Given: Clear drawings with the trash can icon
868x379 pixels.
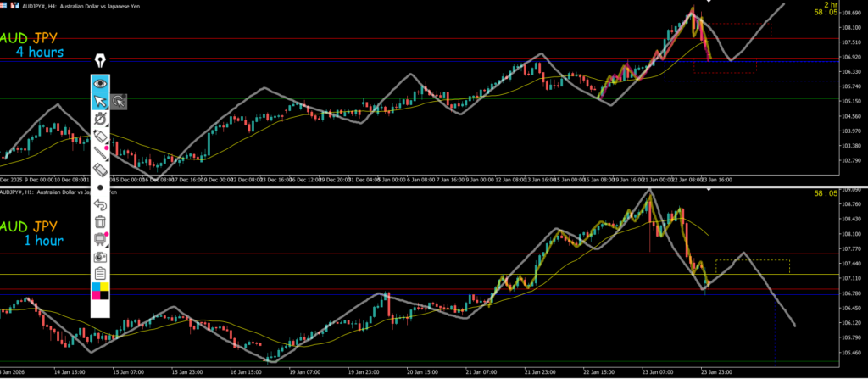Looking at the screenshot, I should [100, 221].
